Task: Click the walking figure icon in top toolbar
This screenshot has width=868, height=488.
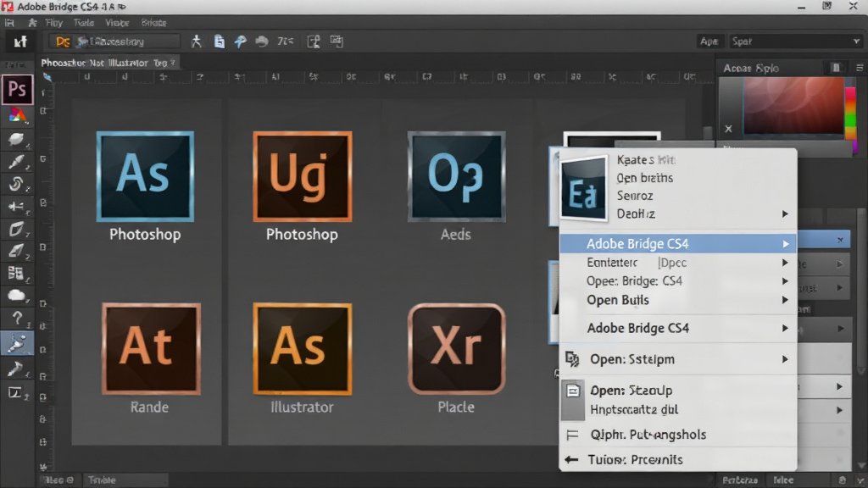Action: tap(196, 42)
